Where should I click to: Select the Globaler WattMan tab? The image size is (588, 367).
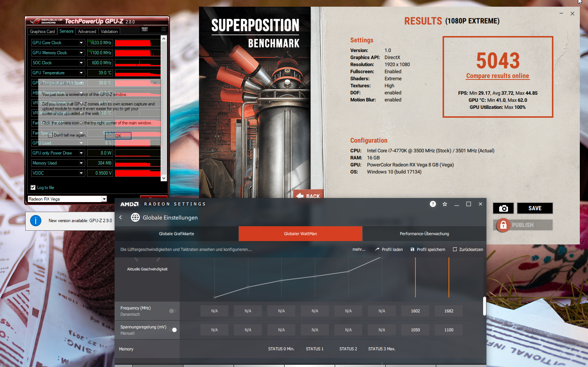301,234
